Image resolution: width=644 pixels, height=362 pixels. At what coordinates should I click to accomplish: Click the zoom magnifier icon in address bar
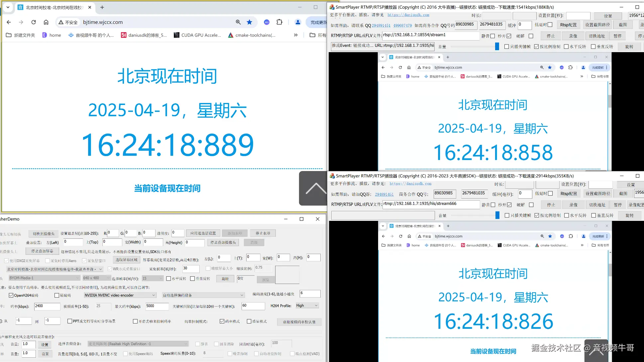tap(238, 22)
